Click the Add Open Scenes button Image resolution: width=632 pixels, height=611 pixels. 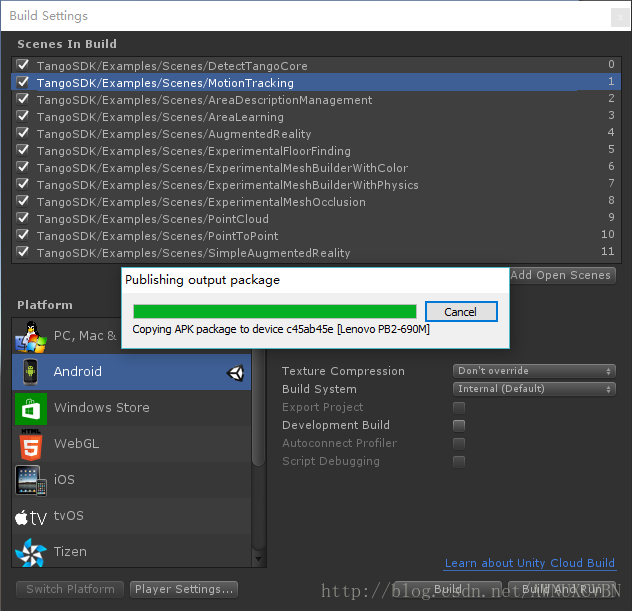[x=562, y=275]
